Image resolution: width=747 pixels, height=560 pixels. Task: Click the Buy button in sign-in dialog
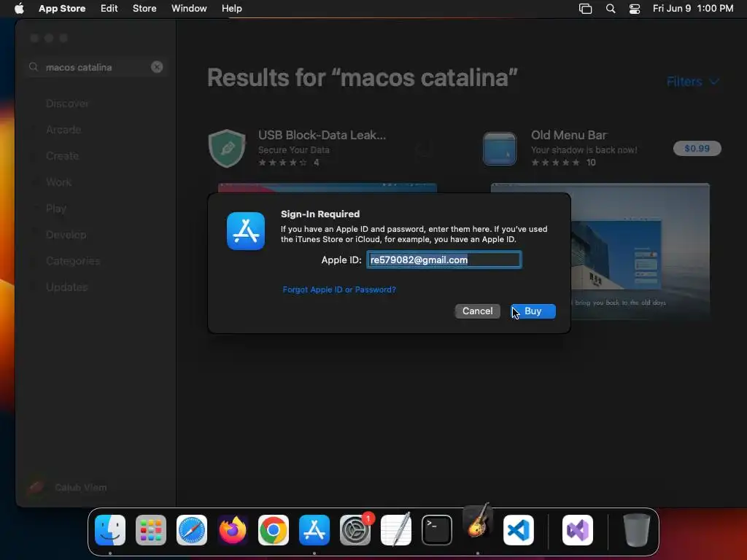coord(533,311)
